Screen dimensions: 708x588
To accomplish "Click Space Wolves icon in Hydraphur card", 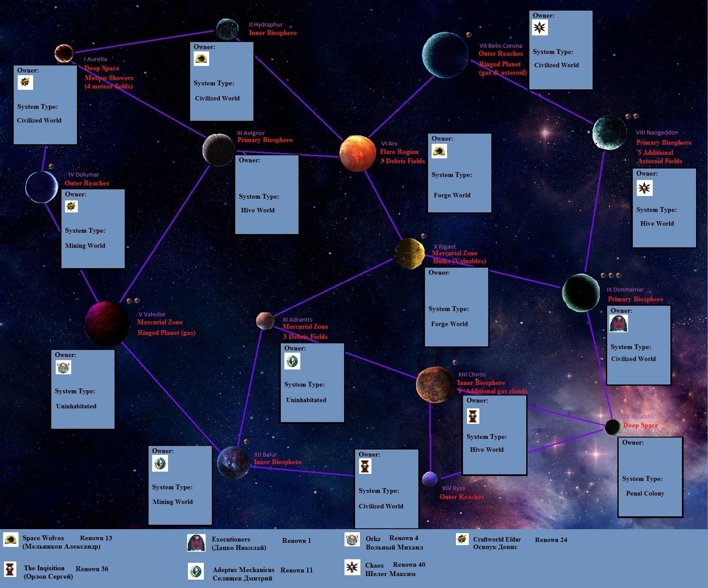I will [201, 59].
